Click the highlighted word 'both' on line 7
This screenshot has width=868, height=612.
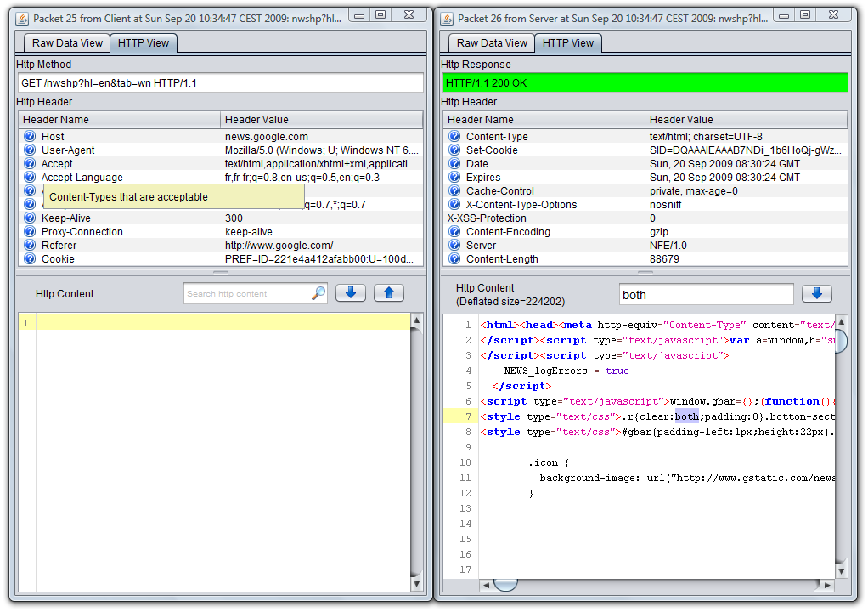click(x=686, y=416)
